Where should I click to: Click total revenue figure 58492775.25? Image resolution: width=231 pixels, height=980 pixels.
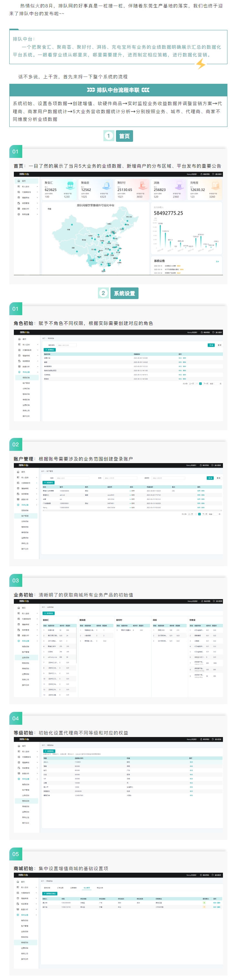pyautogui.click(x=168, y=213)
